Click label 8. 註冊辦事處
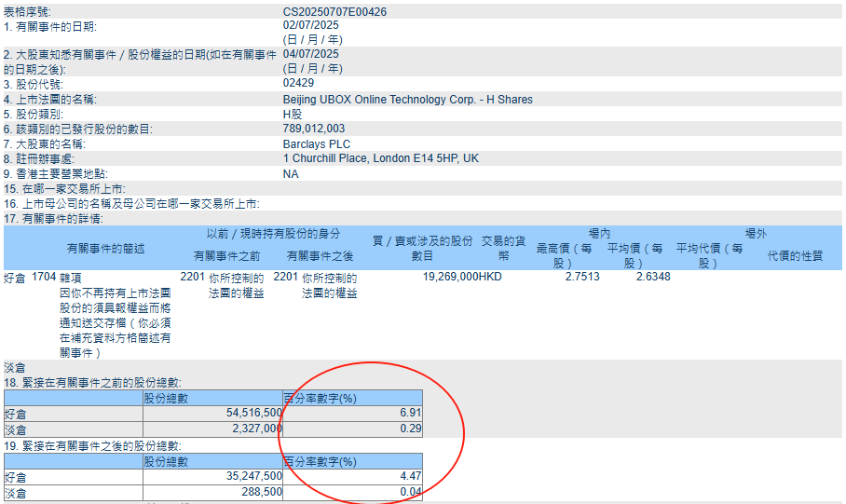Image resolution: width=846 pixels, height=504 pixels. pyautogui.click(x=39, y=159)
